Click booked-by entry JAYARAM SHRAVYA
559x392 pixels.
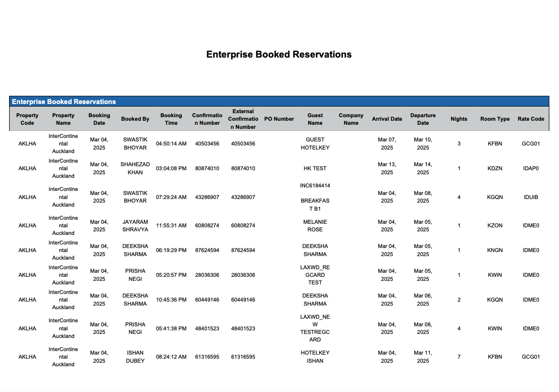(135, 226)
